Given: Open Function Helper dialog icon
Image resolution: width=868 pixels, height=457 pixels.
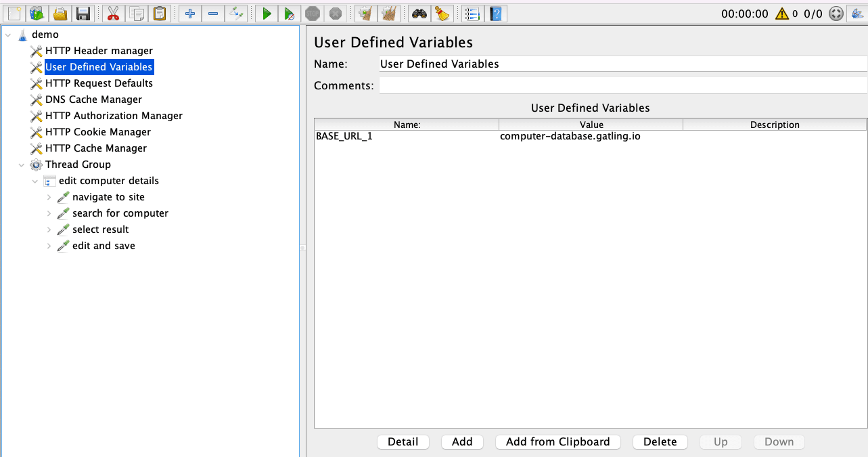Looking at the screenshot, I should pyautogui.click(x=473, y=13).
